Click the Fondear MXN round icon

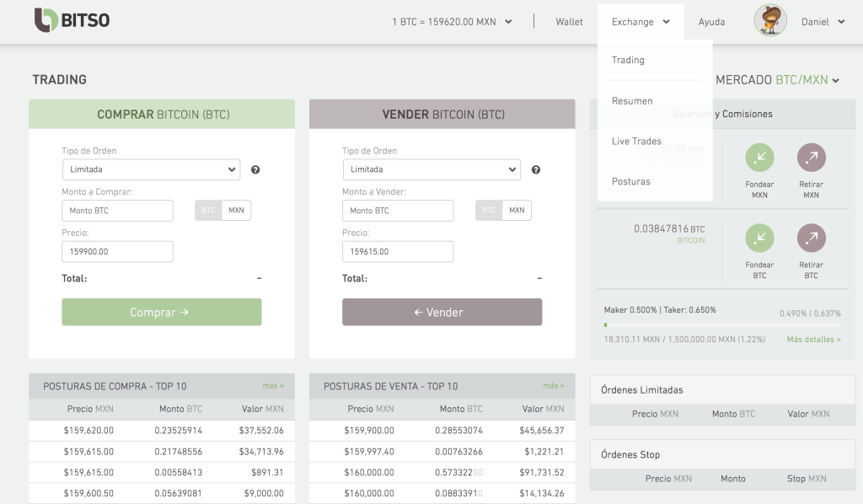[759, 158]
